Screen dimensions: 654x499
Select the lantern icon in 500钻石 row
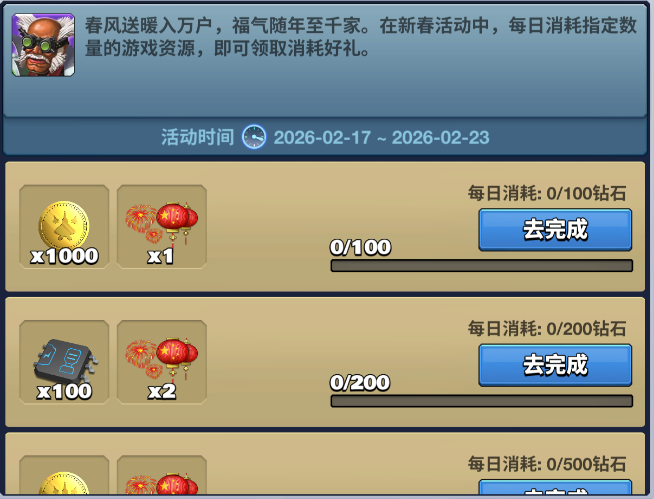[x=162, y=476]
